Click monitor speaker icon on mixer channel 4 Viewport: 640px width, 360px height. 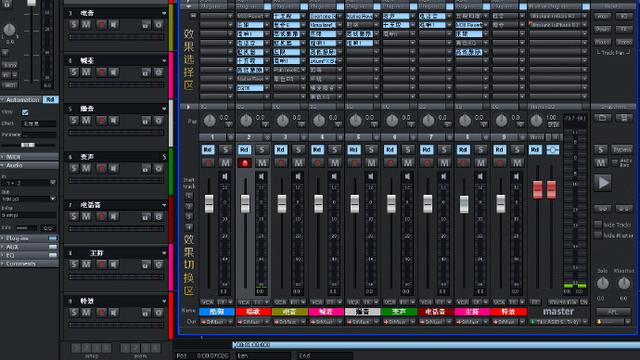[x=334, y=177]
